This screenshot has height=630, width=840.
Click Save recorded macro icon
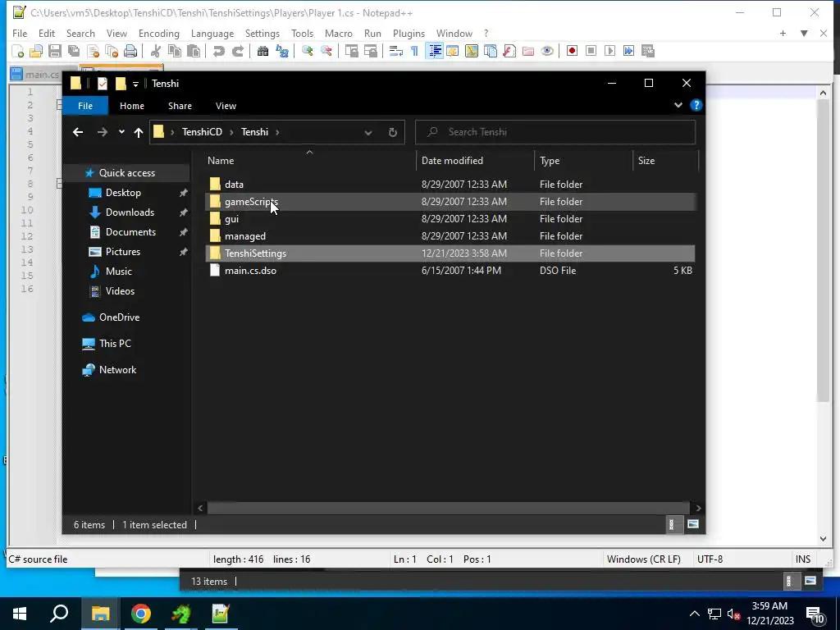click(648, 51)
